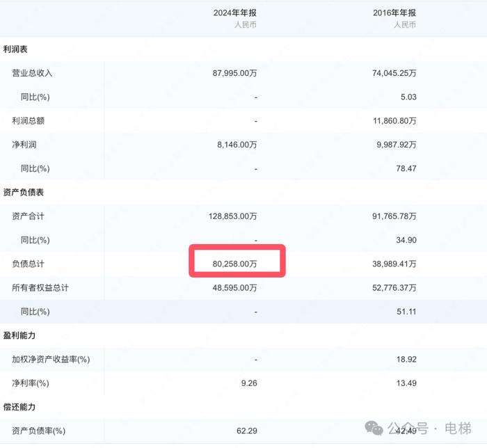Click the 所有者权益总计 row label

(x=40, y=288)
